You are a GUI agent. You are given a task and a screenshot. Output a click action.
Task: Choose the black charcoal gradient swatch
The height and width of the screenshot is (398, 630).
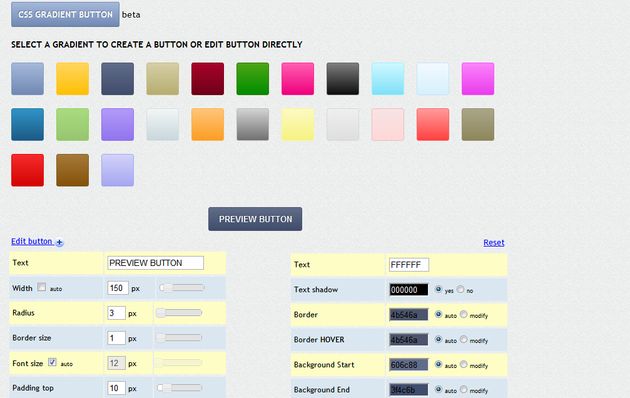[343, 79]
